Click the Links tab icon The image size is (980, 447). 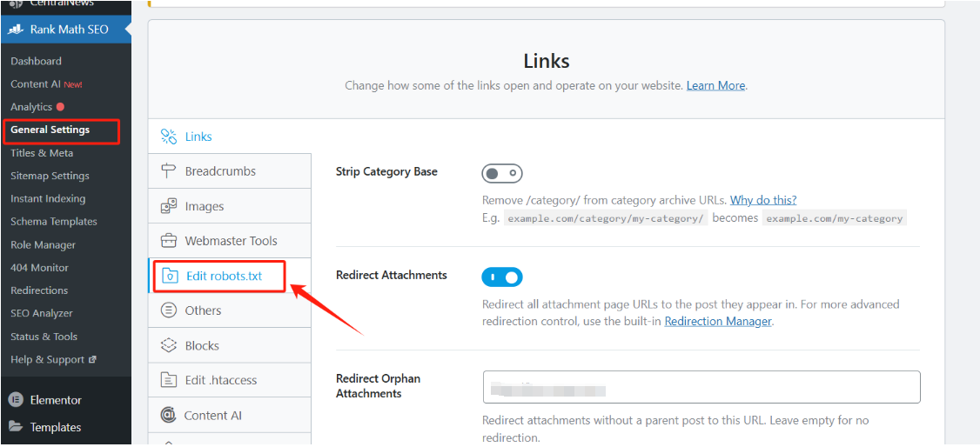point(169,137)
